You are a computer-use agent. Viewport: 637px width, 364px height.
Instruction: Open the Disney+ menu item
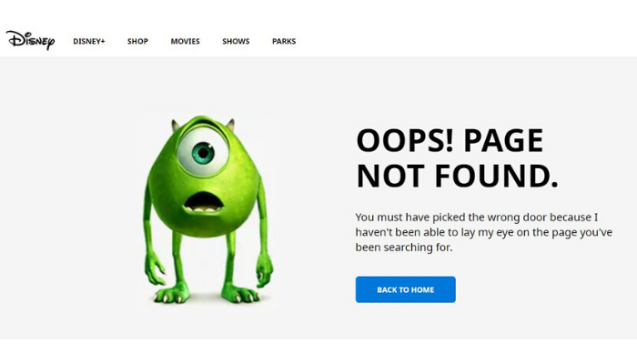(x=89, y=41)
